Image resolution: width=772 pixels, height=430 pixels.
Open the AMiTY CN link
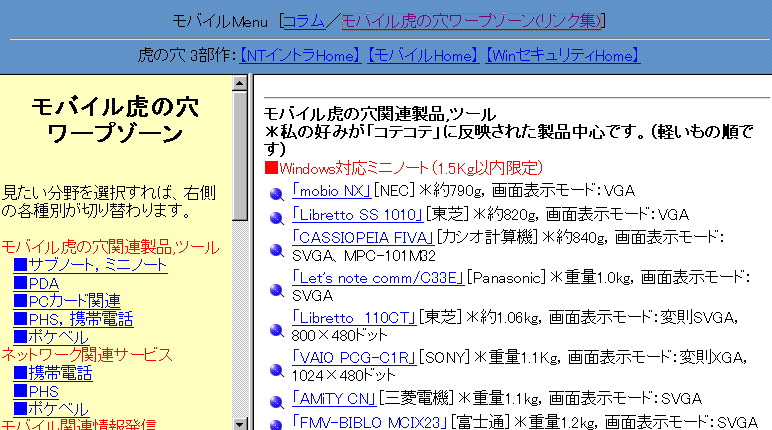coord(334,398)
